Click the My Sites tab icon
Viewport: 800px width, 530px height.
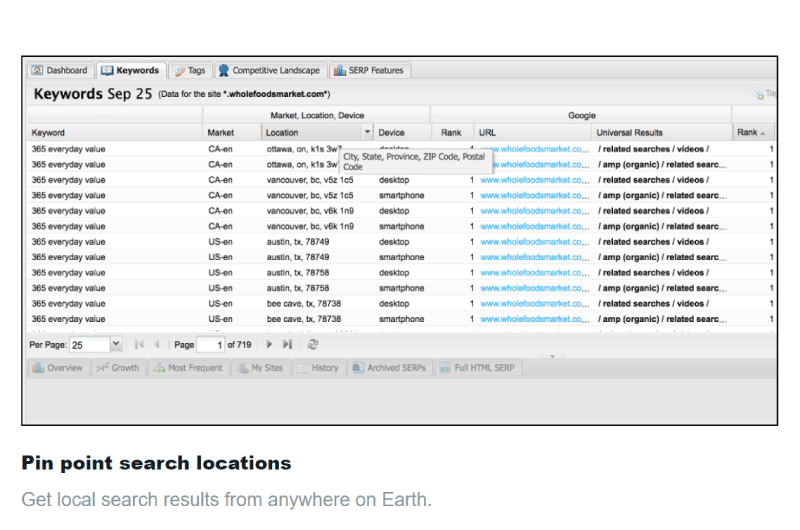coord(243,368)
